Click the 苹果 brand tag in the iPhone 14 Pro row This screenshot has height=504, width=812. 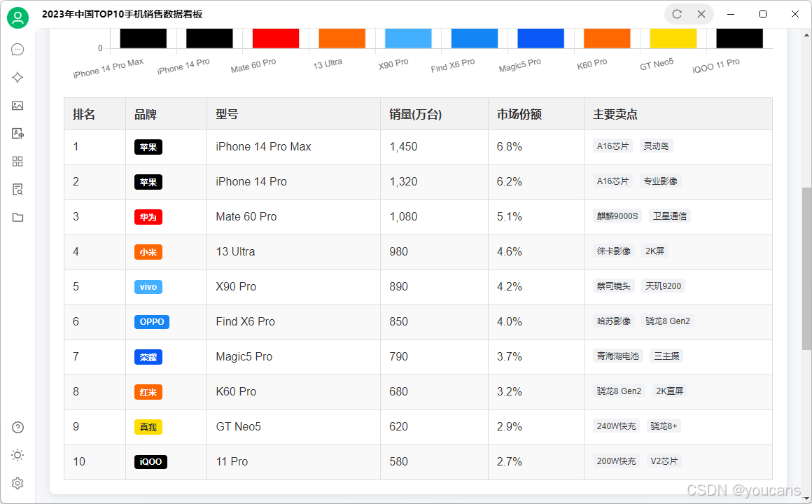148,182
